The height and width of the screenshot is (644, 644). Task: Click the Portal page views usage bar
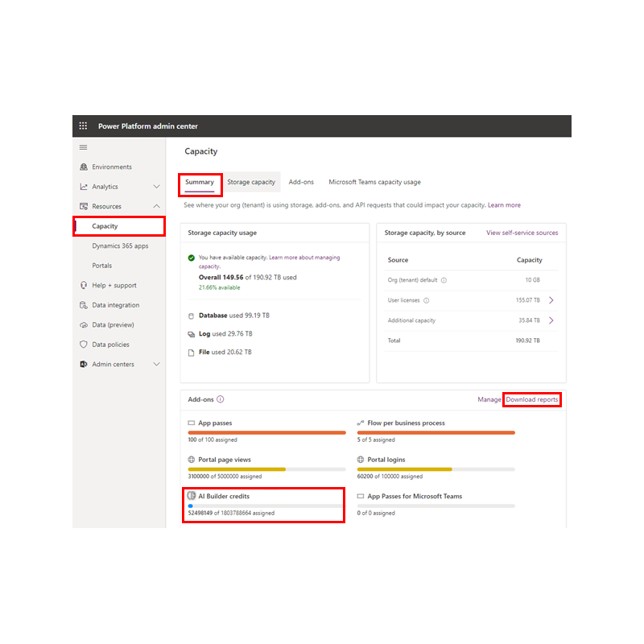[267, 469]
